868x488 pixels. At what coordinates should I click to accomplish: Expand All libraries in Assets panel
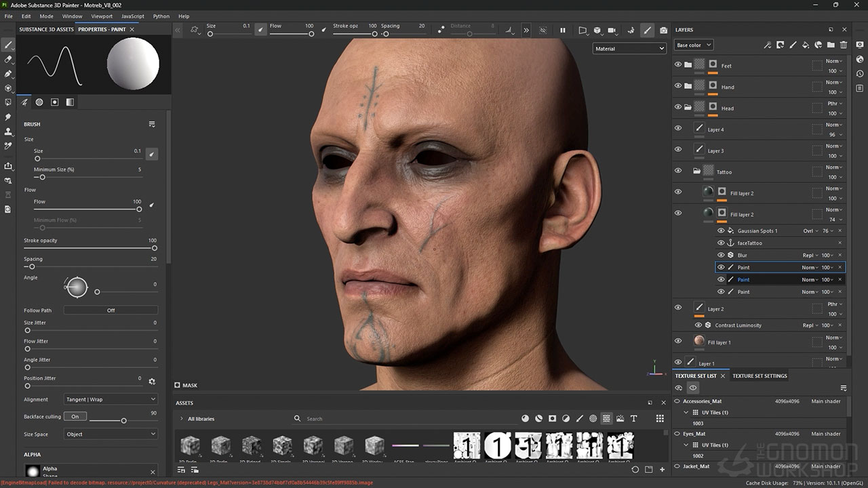point(181,419)
